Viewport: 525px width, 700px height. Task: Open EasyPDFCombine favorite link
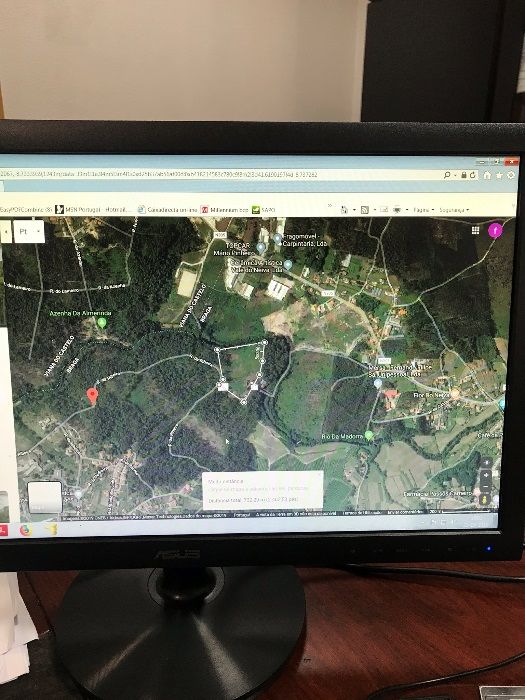coord(26,210)
